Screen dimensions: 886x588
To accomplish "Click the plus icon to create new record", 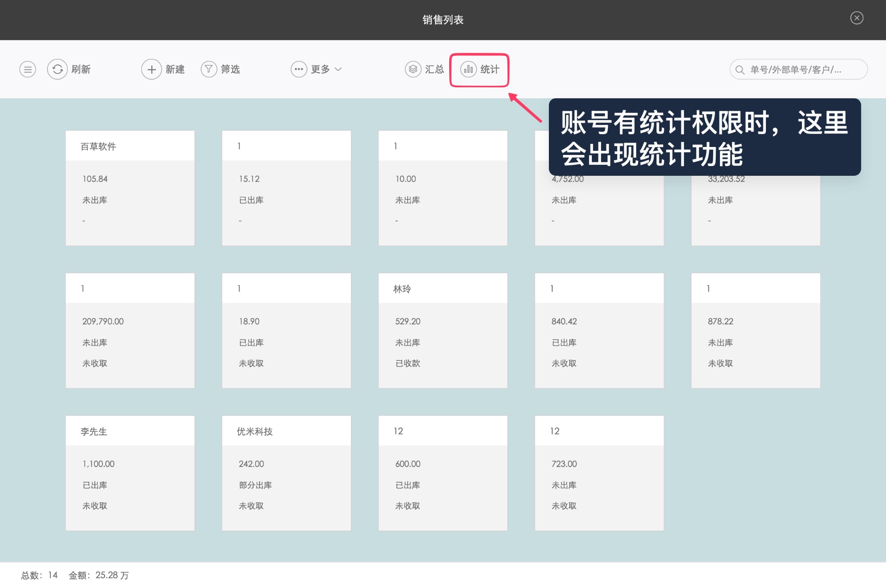I will [x=151, y=69].
